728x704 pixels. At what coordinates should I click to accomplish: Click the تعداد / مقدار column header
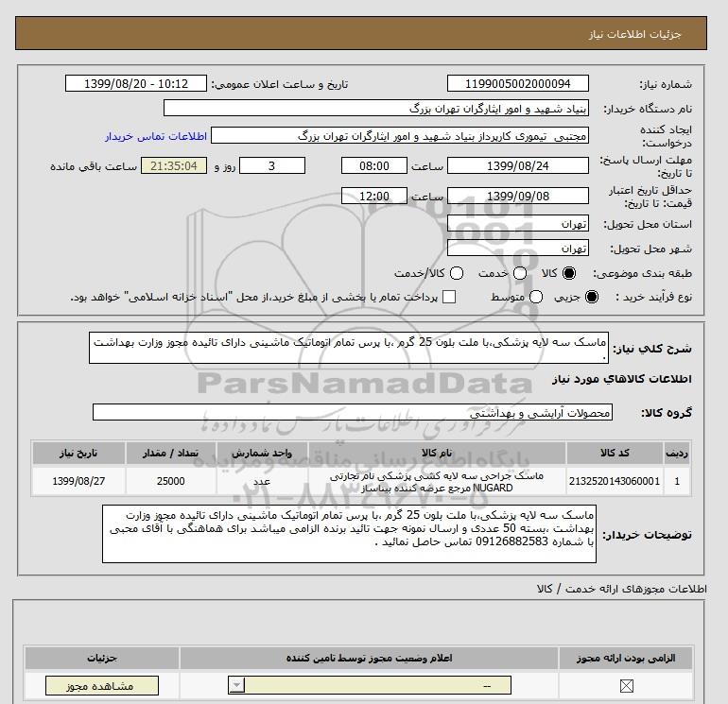pos(171,453)
